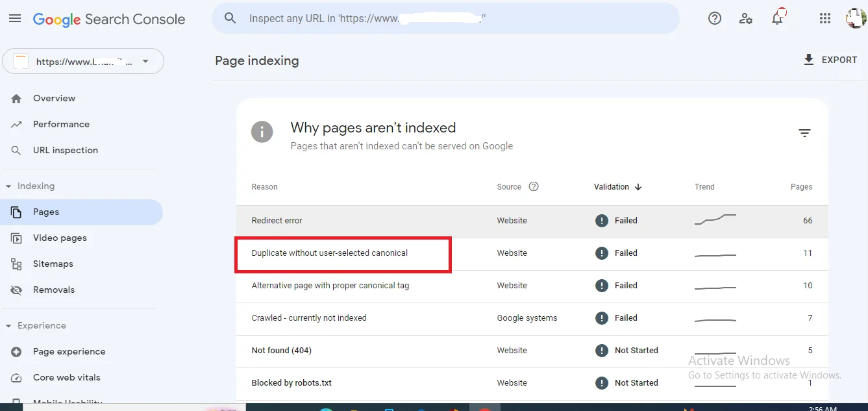Select Pages under Indexing
The width and height of the screenshot is (868, 411).
(81, 212)
